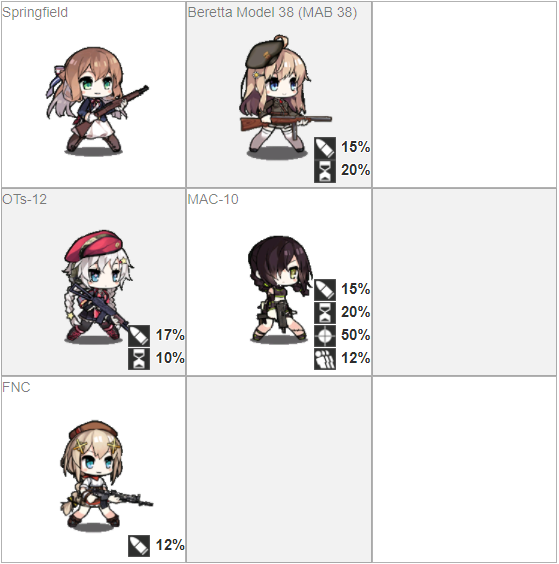Select the MAC-10 character sprite
Screen dimensions: 559x564
[280, 289]
